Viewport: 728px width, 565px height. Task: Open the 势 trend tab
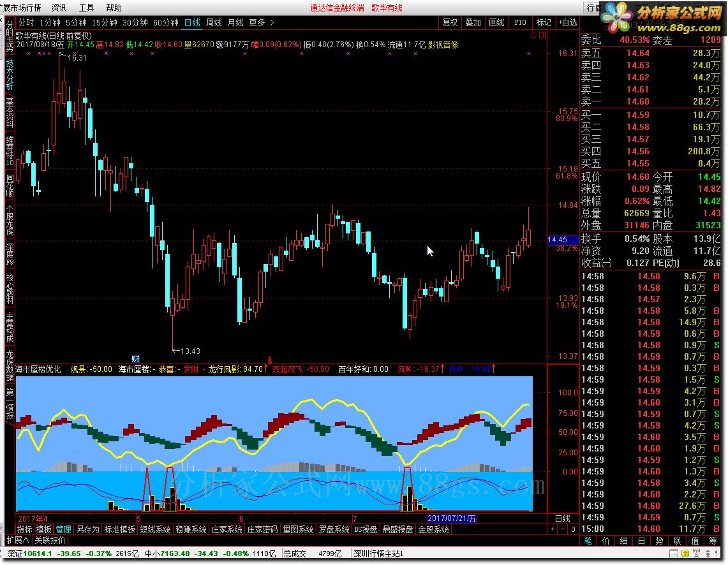[x=659, y=540]
